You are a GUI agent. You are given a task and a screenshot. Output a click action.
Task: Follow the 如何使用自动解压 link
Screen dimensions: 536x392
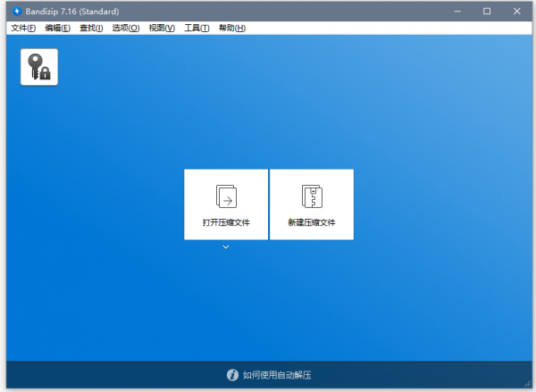pos(277,375)
